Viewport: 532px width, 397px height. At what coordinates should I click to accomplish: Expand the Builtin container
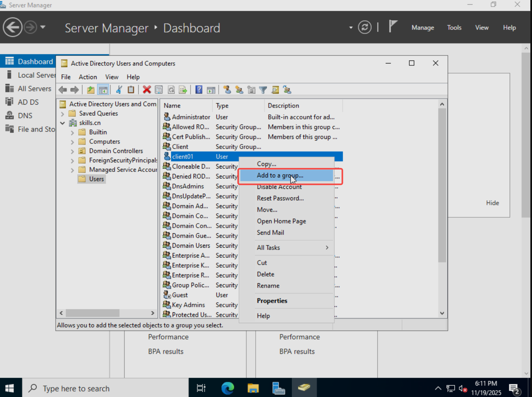(72, 132)
